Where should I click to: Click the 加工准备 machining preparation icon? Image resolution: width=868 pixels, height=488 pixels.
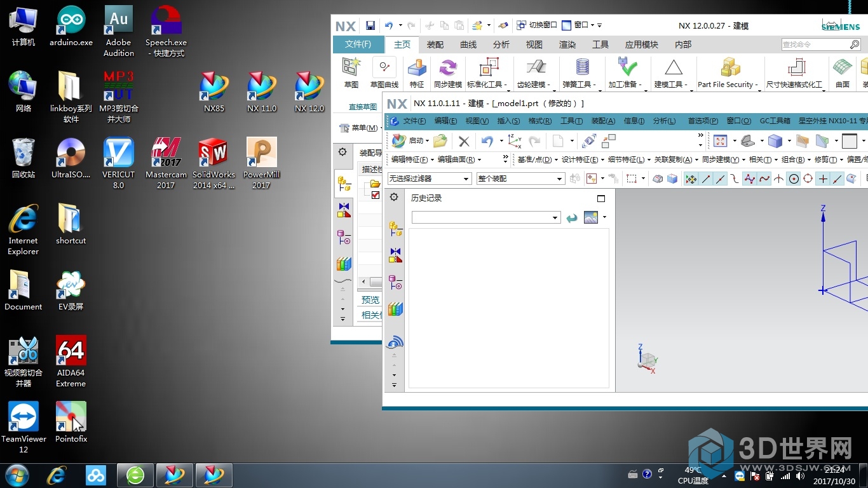(627, 67)
